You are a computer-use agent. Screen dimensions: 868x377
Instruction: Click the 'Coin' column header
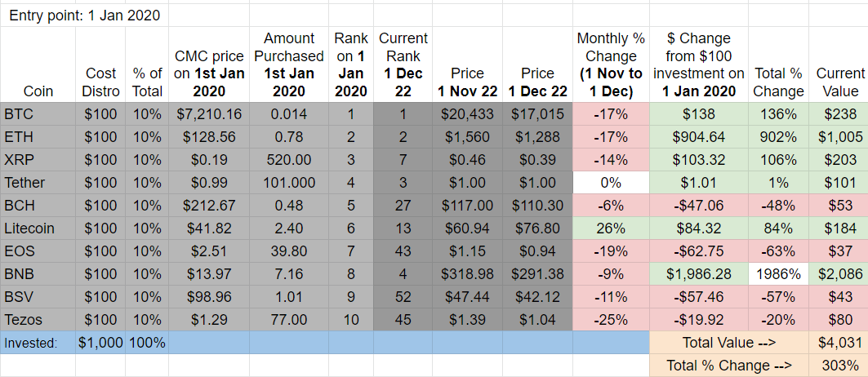[x=38, y=64]
